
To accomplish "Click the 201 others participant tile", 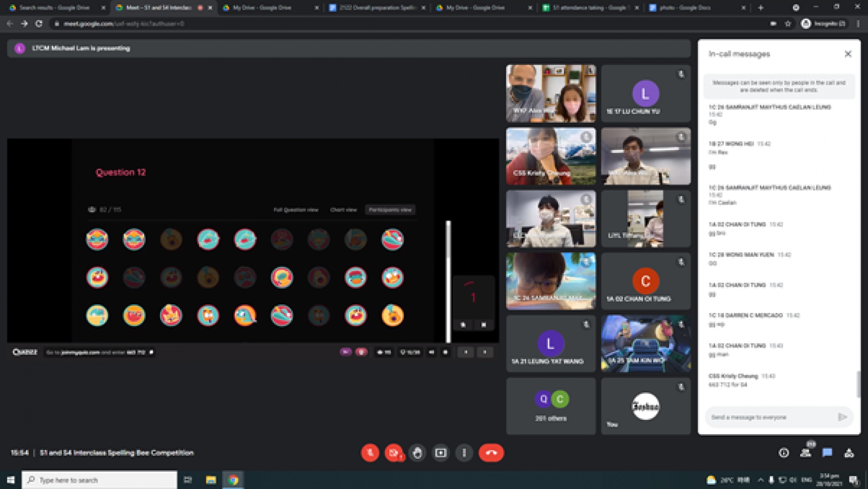I will pos(551,406).
